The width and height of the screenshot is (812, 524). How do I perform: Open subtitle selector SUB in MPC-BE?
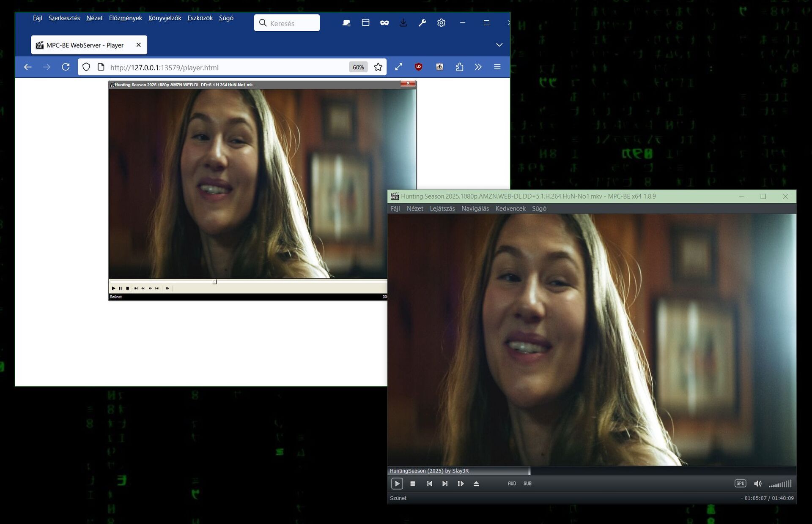[527, 483]
